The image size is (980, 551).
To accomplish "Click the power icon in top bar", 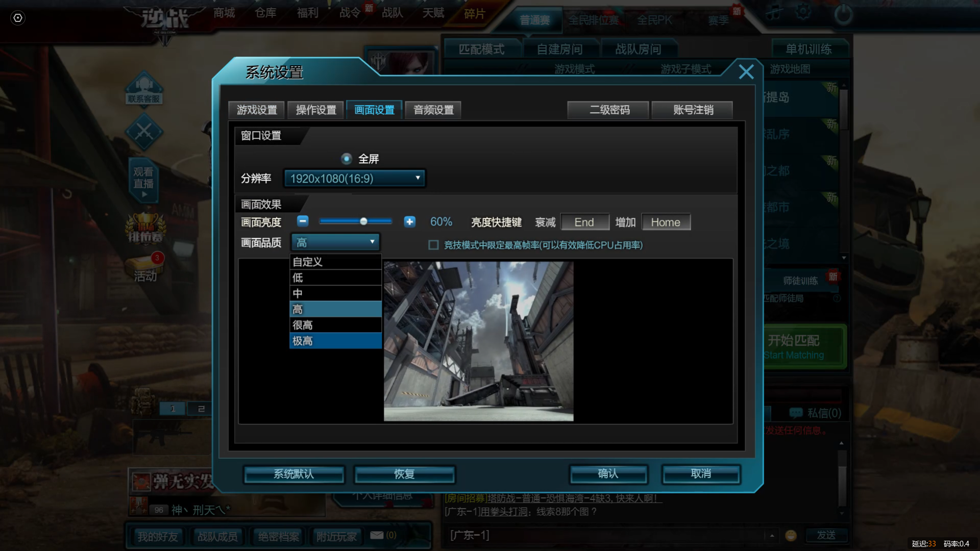I will [x=843, y=14].
